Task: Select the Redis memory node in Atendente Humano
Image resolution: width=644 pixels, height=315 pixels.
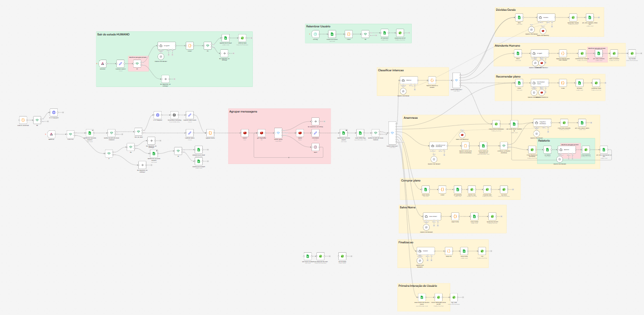Action: 542,63
